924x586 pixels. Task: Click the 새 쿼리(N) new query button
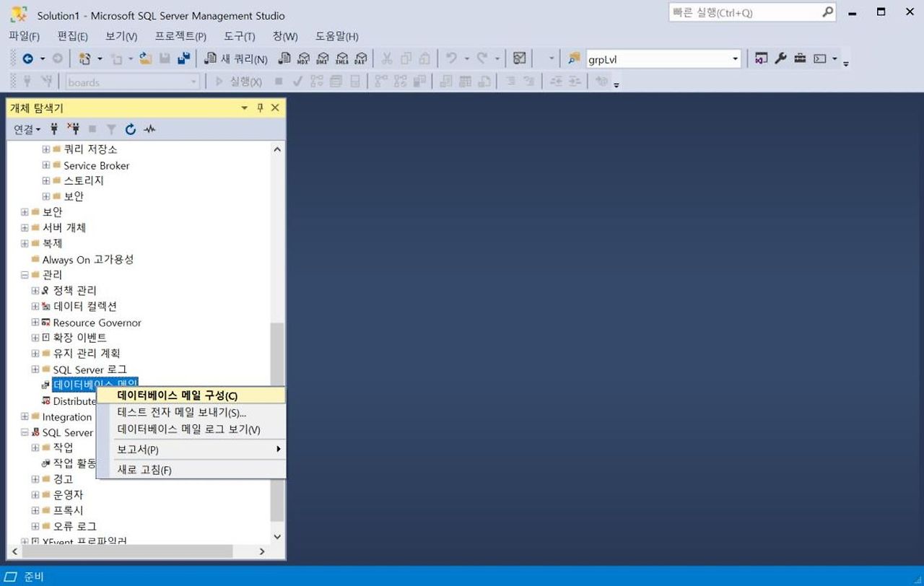coord(236,59)
